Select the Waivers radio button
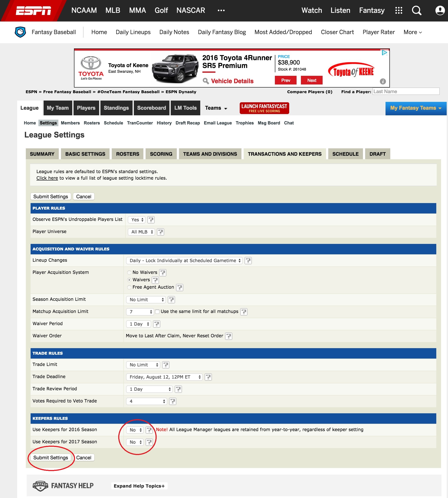This screenshot has height=498, width=448. [129, 280]
